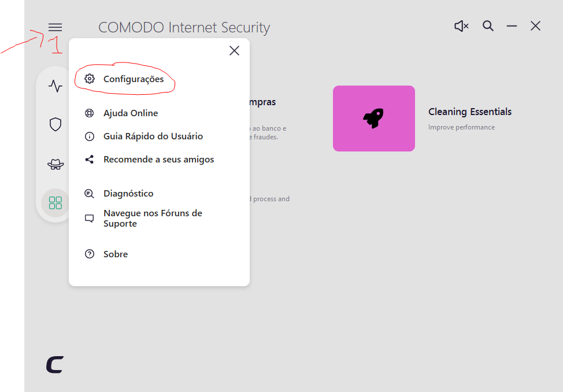Click the search magnifier icon
The width and height of the screenshot is (563, 392).
click(488, 26)
